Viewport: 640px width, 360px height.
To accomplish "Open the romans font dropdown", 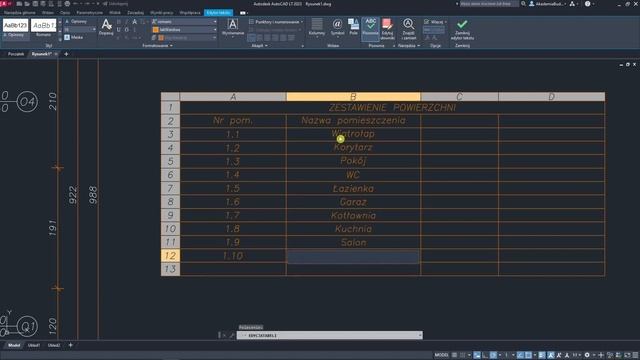I will pyautogui.click(x=184, y=22).
